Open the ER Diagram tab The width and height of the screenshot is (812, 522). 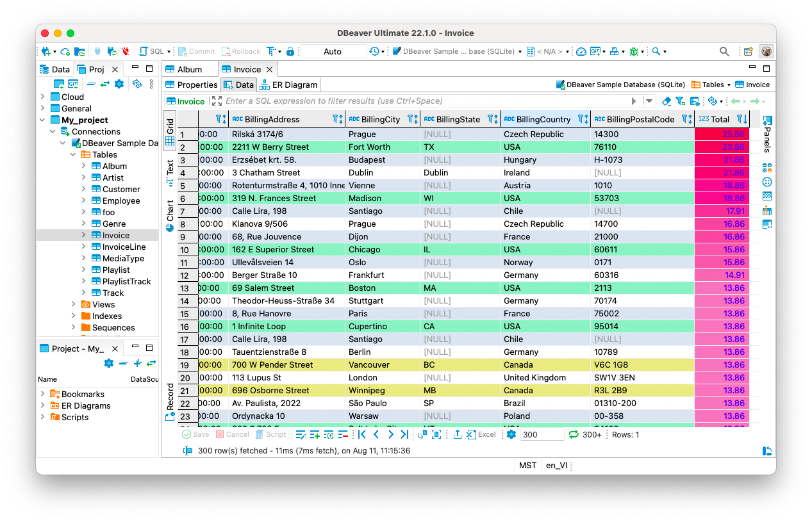click(288, 85)
